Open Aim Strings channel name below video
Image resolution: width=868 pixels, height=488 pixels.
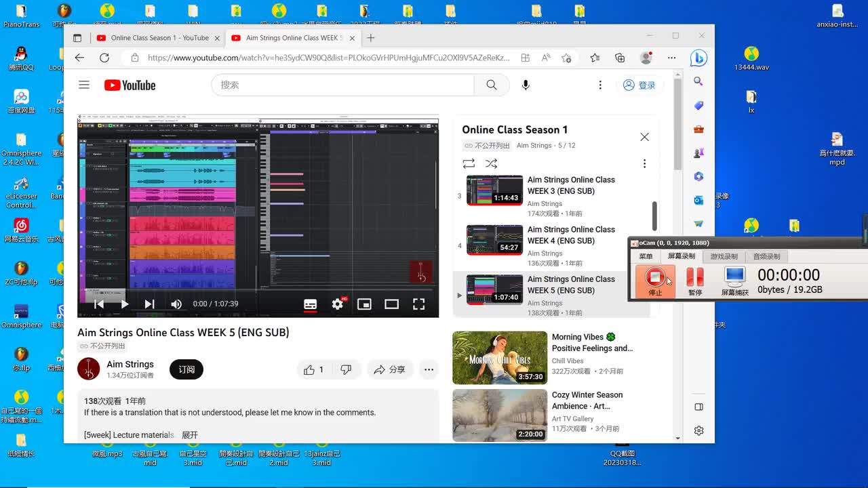130,364
